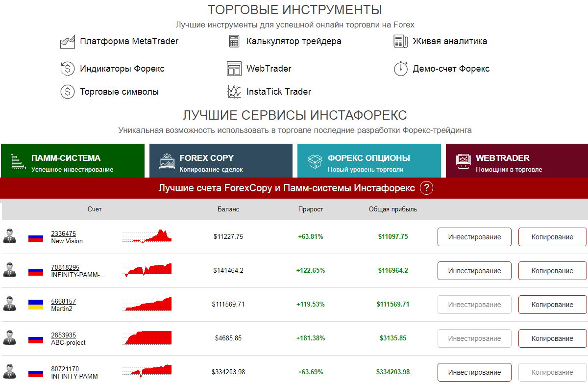Click the Martin2 profit chart thumbnail
The height and width of the screenshot is (387, 588).
tap(147, 304)
